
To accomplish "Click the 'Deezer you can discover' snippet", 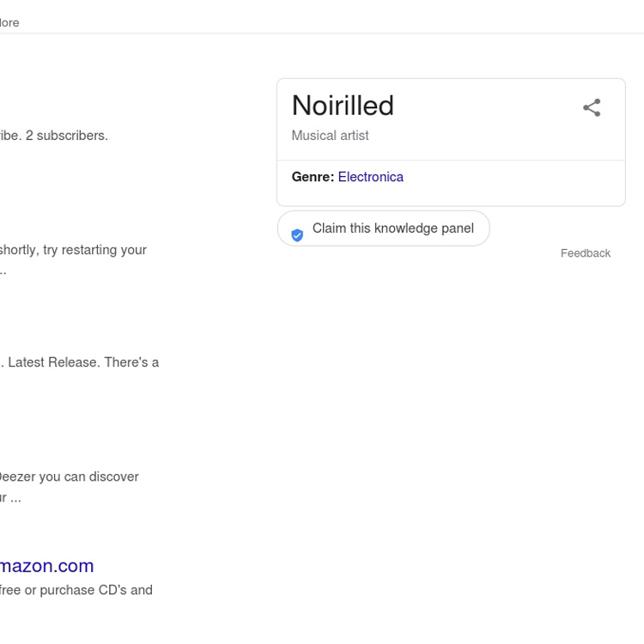I will (x=69, y=477).
